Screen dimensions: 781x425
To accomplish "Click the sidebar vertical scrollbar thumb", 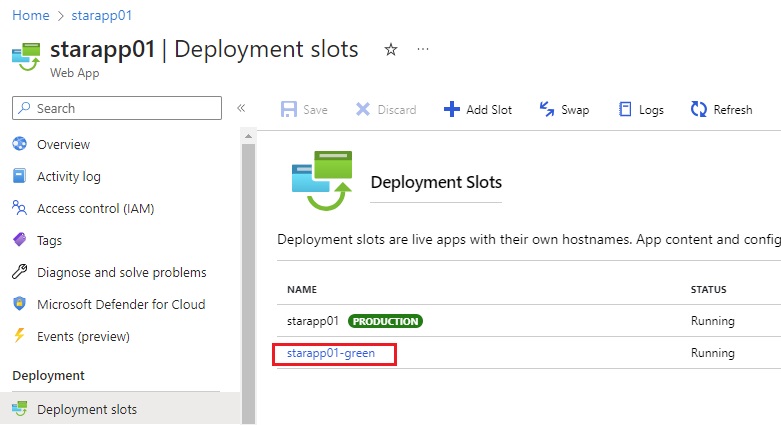I will pyautogui.click(x=248, y=283).
